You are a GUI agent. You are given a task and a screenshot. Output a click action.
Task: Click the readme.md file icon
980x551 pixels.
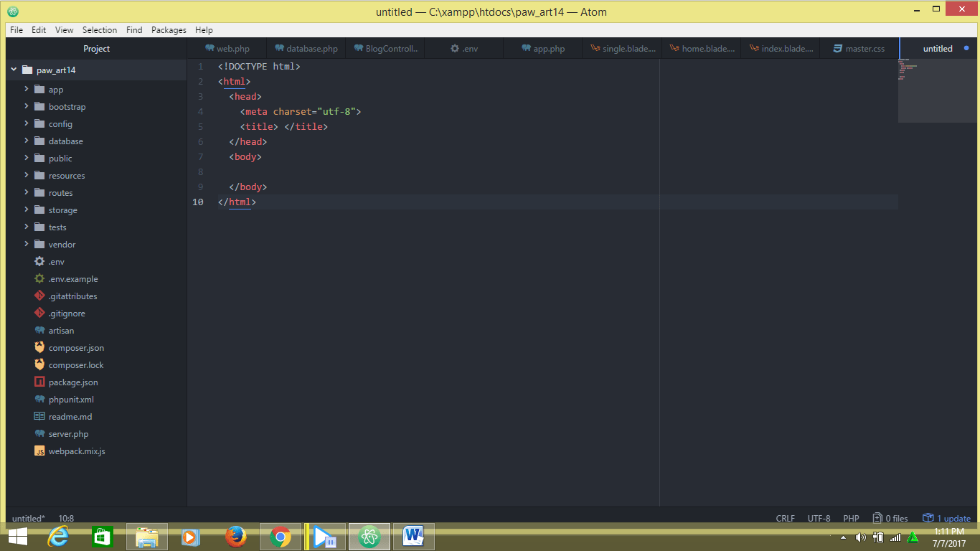click(x=39, y=416)
